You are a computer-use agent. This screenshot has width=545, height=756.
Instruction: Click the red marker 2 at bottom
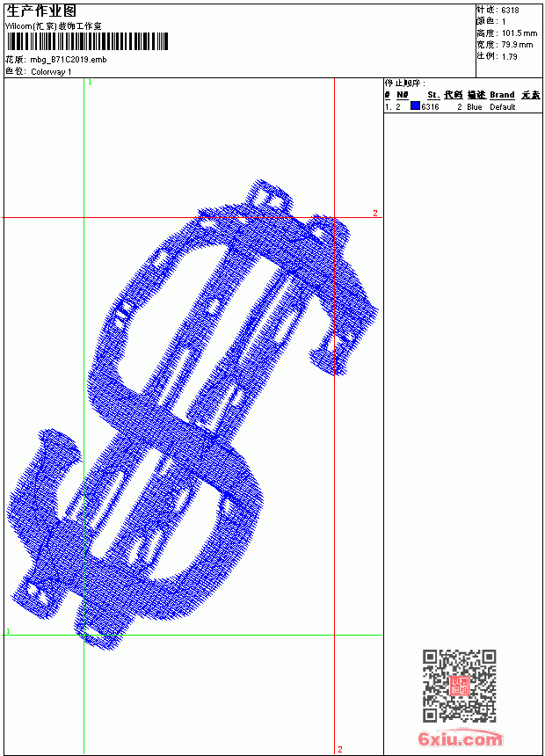340,749
